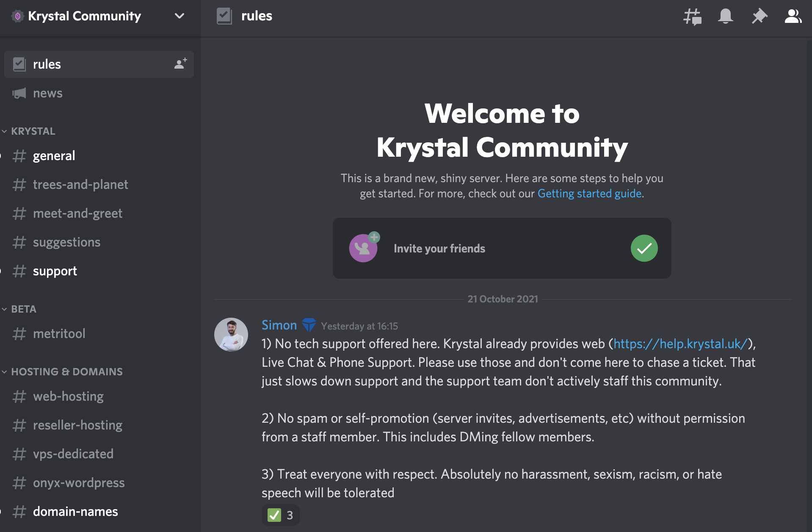The image size is (812, 532).
Task: Go to the support channel
Action: pos(99,271)
